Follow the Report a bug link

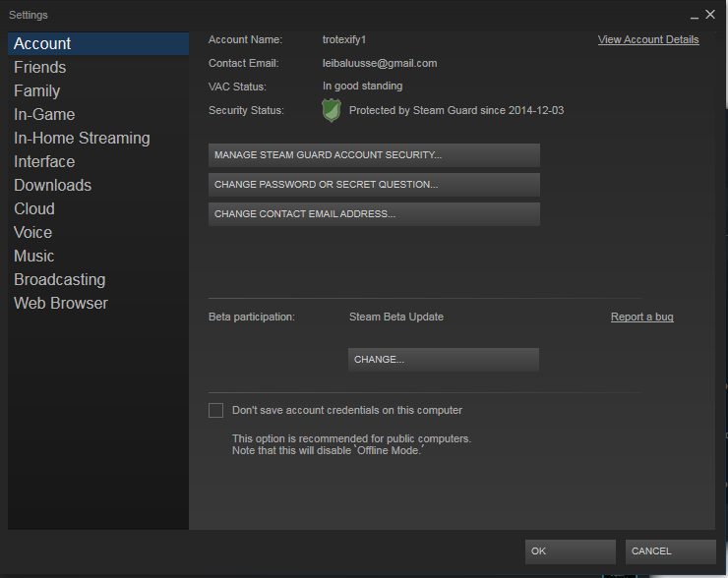tap(642, 317)
